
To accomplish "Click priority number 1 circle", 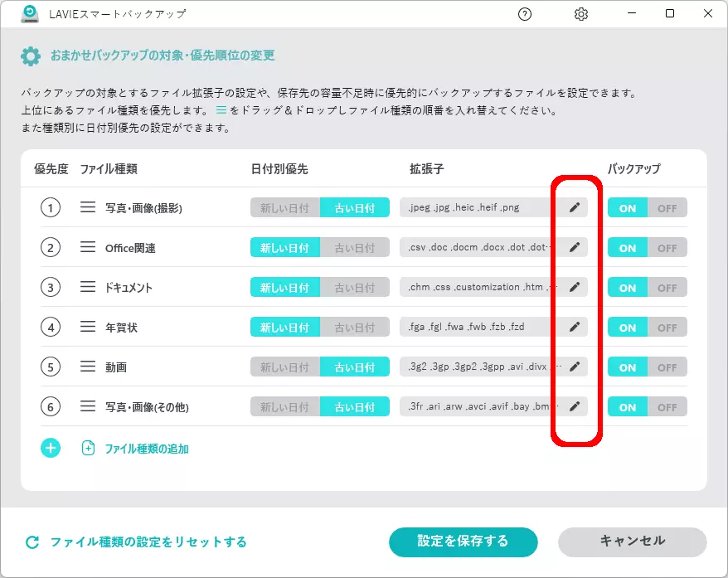I will click(x=51, y=207).
